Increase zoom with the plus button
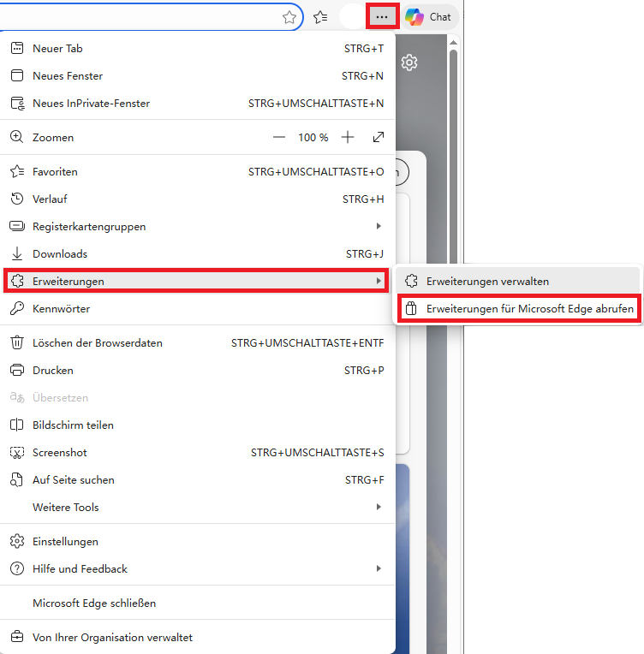 pyautogui.click(x=347, y=137)
